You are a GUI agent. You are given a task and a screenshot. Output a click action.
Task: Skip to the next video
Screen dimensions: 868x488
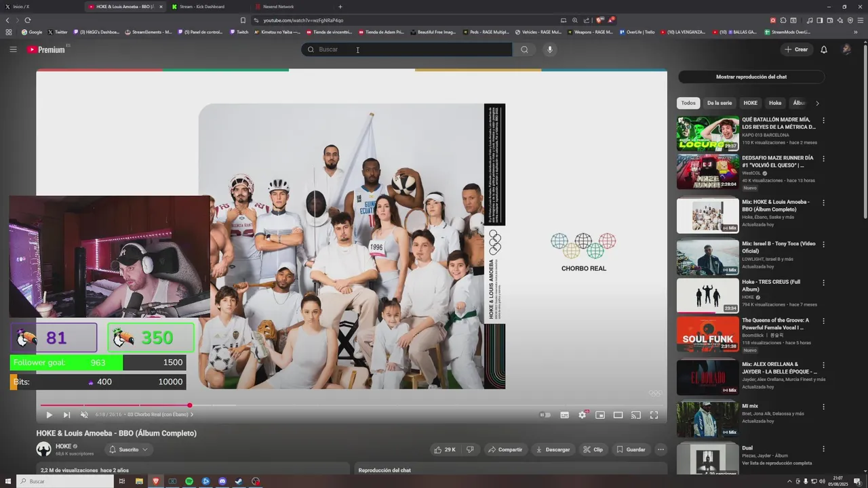click(66, 415)
